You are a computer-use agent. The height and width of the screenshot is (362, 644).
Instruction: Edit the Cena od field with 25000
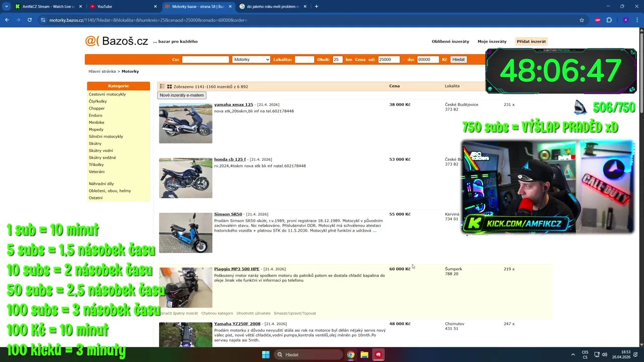coord(388,59)
